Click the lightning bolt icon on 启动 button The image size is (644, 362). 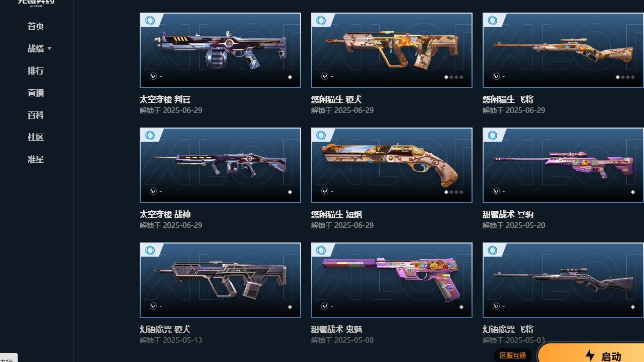coord(590,355)
